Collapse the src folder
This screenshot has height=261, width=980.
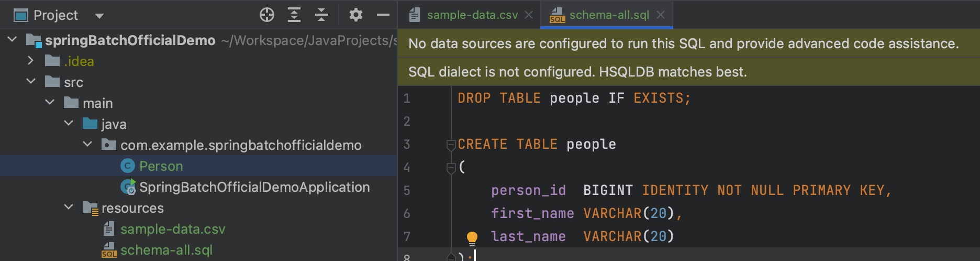point(30,82)
